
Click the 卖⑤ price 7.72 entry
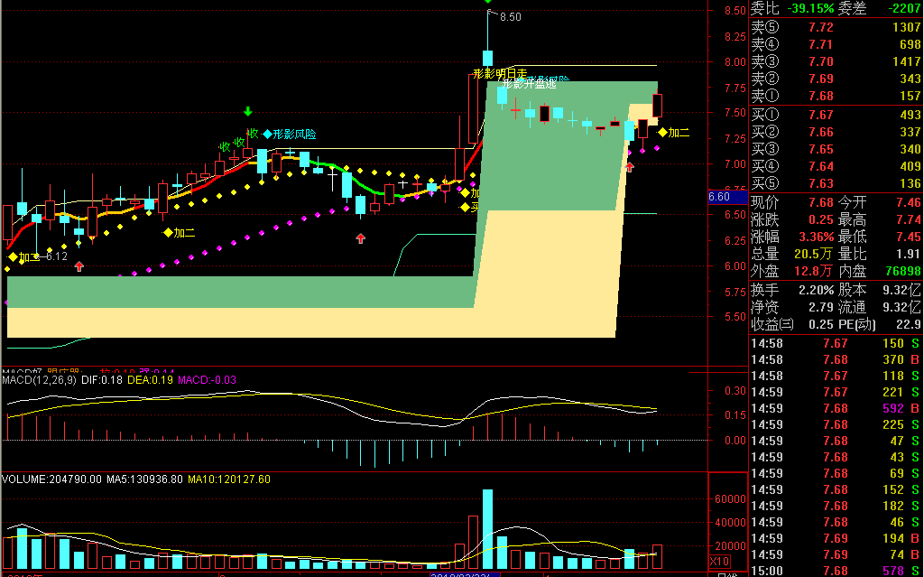click(x=821, y=27)
